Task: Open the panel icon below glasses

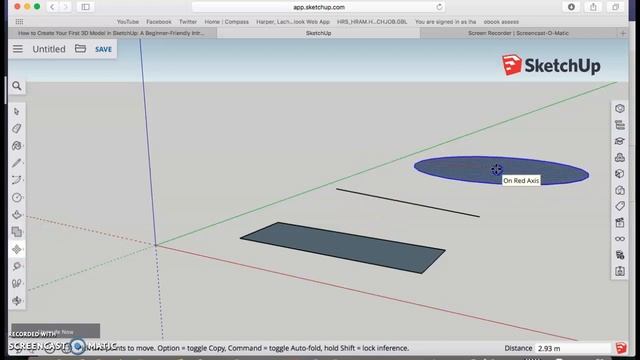Action: (620, 255)
